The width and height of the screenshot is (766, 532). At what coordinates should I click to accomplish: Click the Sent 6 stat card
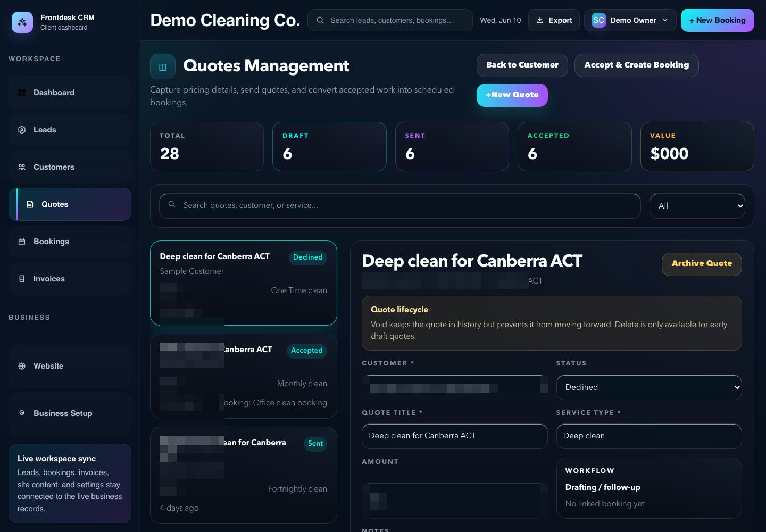coord(452,147)
